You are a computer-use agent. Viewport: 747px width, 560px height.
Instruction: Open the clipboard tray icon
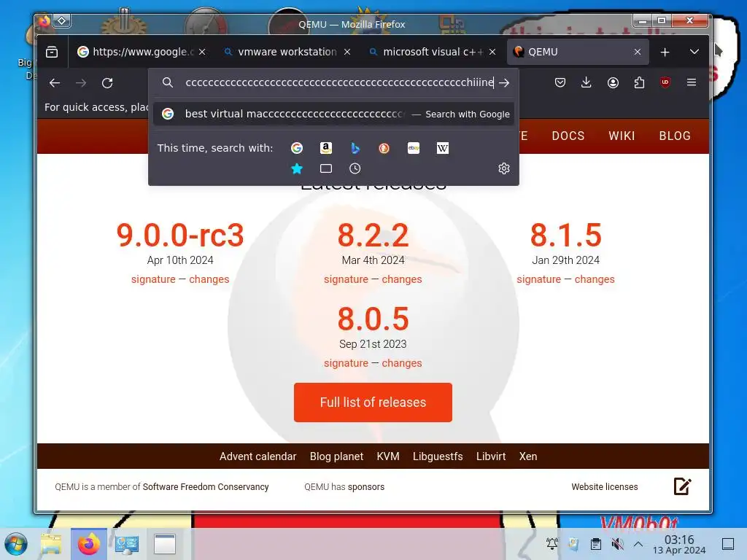pyautogui.click(x=595, y=544)
